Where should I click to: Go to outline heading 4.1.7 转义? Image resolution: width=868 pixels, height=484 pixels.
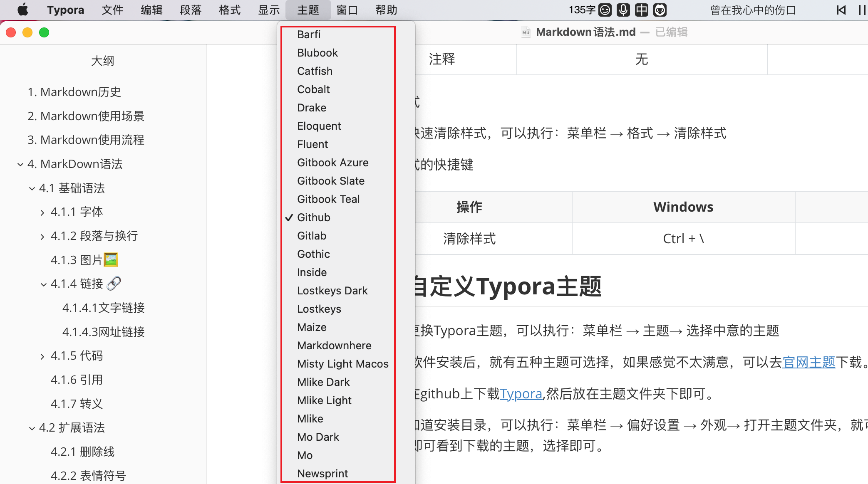coord(77,404)
